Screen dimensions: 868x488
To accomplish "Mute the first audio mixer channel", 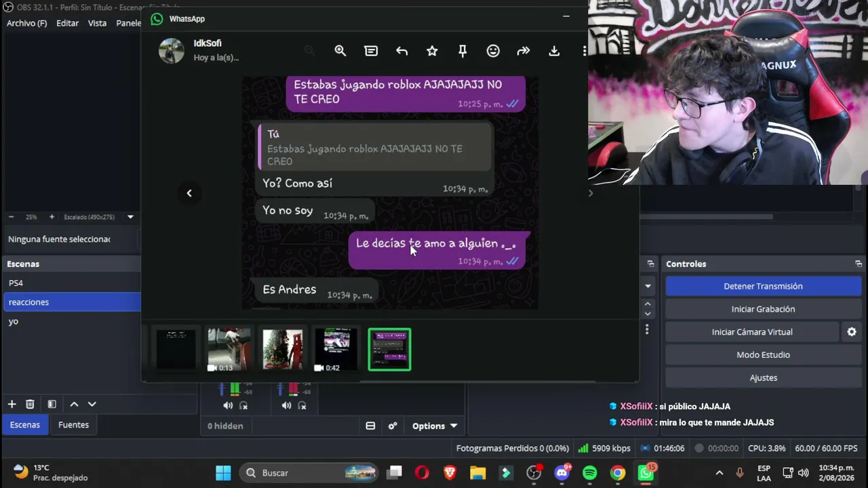I will point(228,405).
